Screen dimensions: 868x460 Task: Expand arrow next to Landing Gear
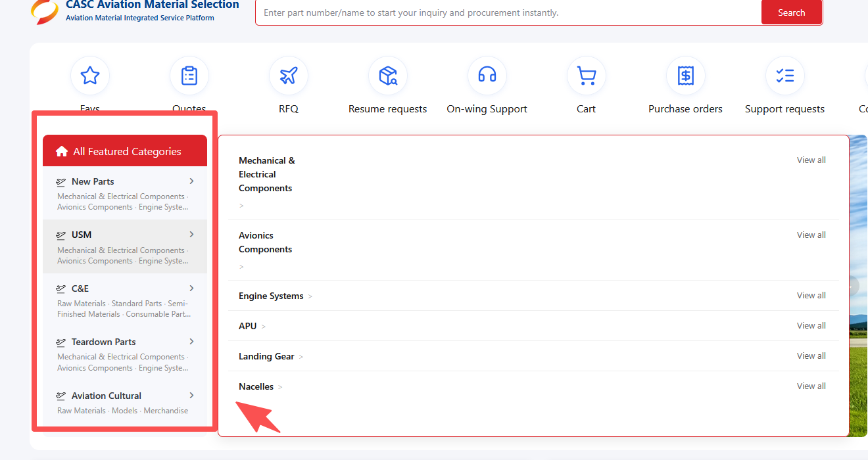click(301, 357)
